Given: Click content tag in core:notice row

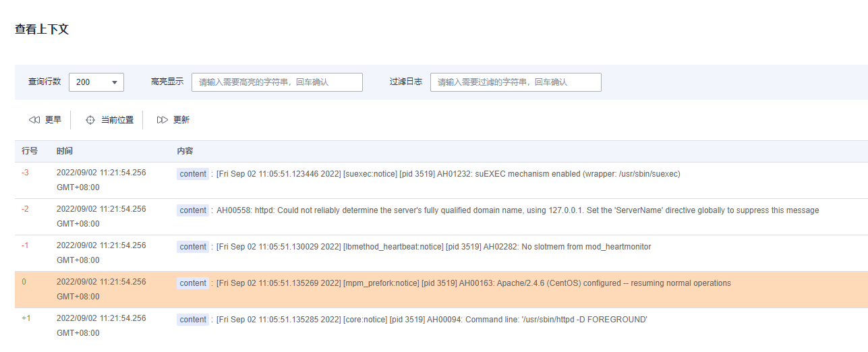Looking at the screenshot, I should pyautogui.click(x=193, y=320).
